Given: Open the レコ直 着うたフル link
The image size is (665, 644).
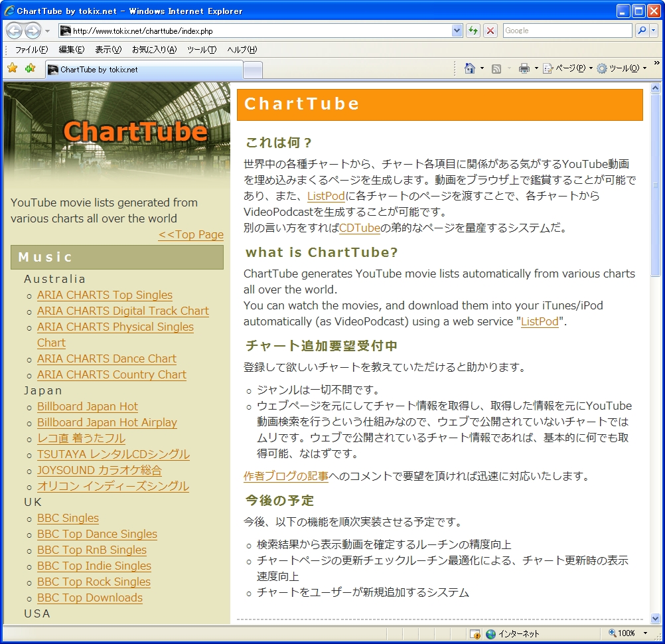Looking at the screenshot, I should (x=82, y=438).
